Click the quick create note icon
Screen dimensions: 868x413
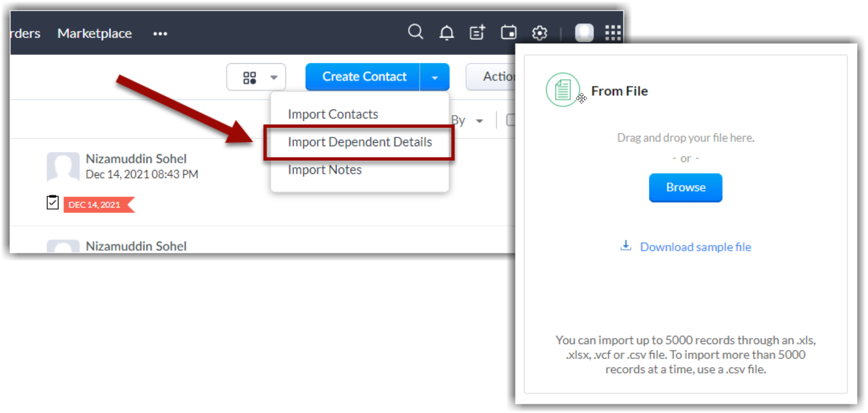tap(477, 33)
